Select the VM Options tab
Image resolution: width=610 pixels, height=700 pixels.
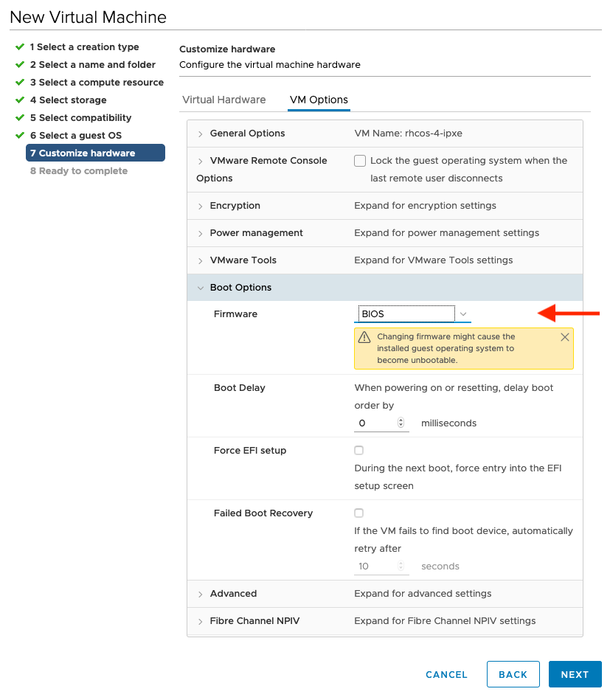pos(319,100)
